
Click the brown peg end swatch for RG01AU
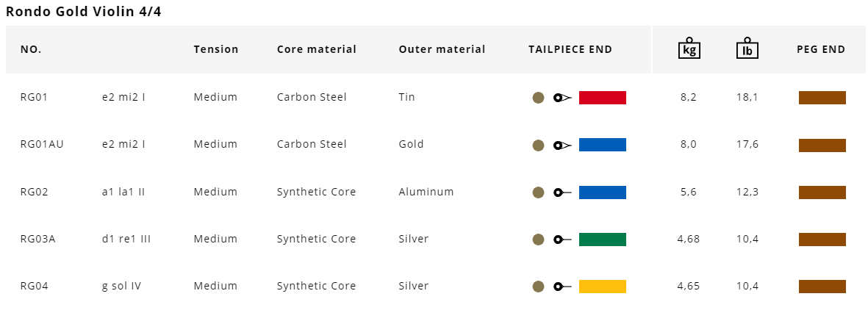(822, 145)
